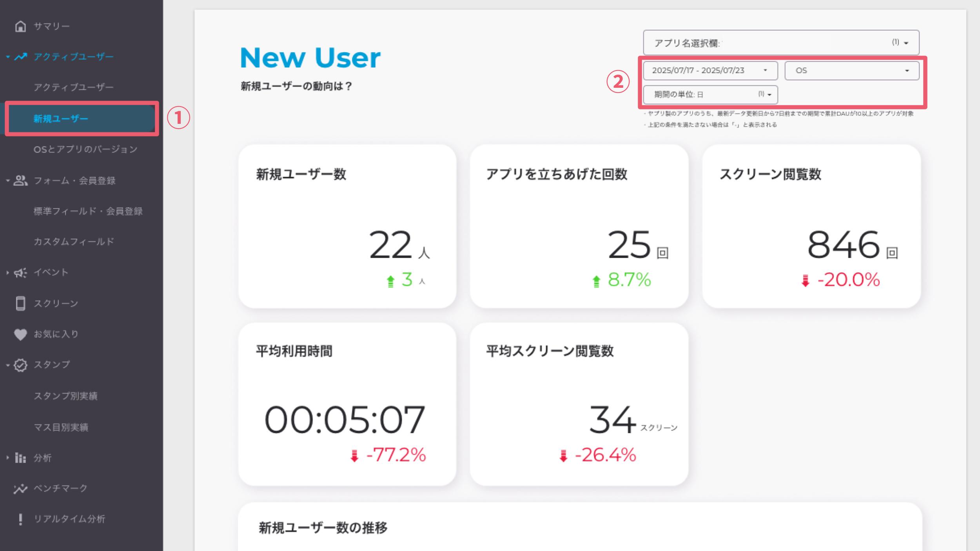
Task: Open the アプリ名選択欄 dropdown
Action: tap(781, 43)
